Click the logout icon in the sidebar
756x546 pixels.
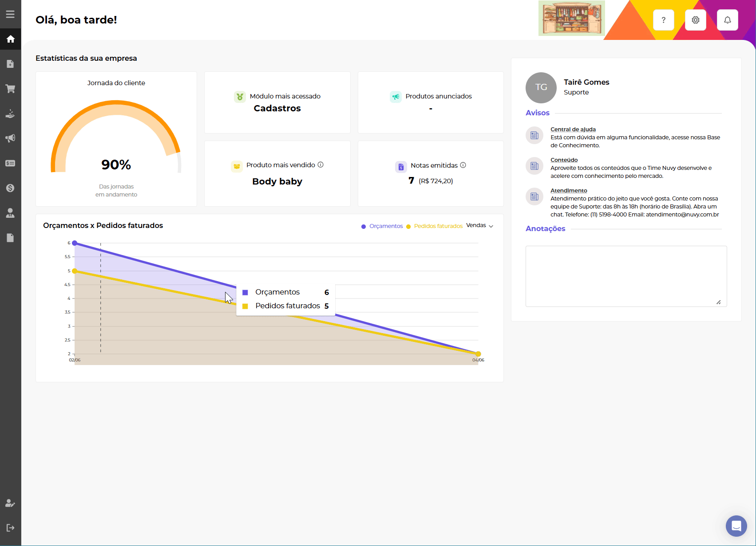point(10,528)
